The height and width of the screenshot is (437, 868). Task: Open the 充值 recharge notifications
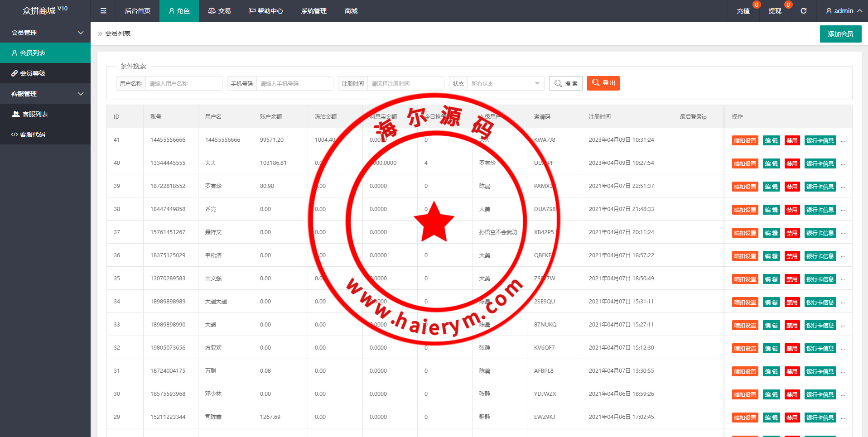coord(743,11)
